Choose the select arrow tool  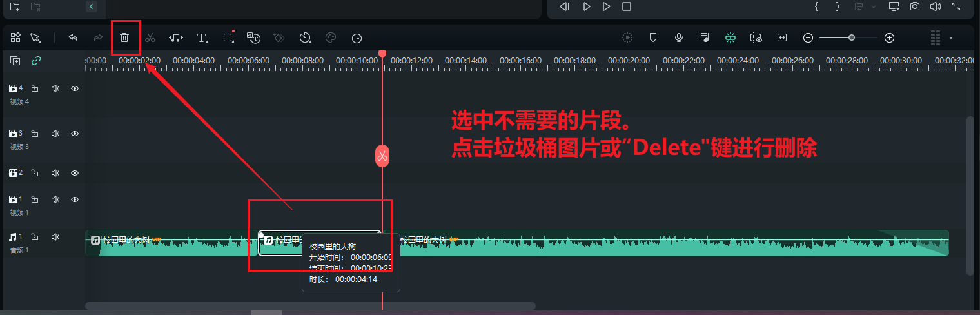[x=35, y=38]
